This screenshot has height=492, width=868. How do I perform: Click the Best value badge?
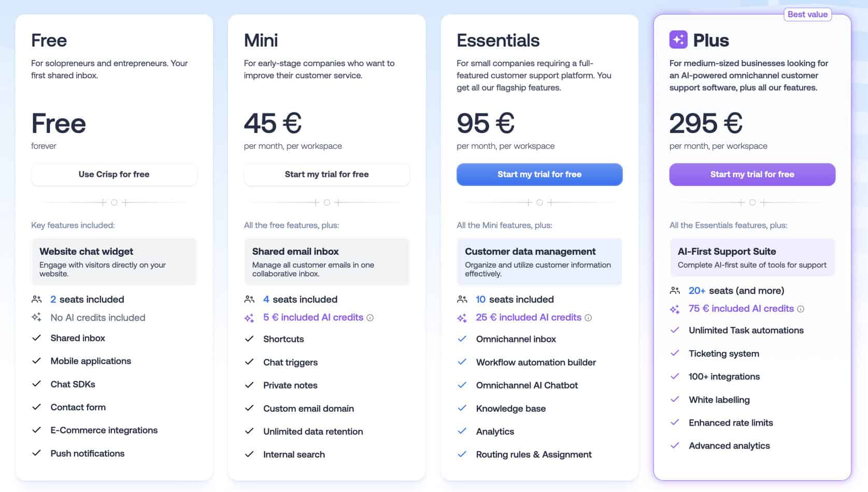(807, 15)
